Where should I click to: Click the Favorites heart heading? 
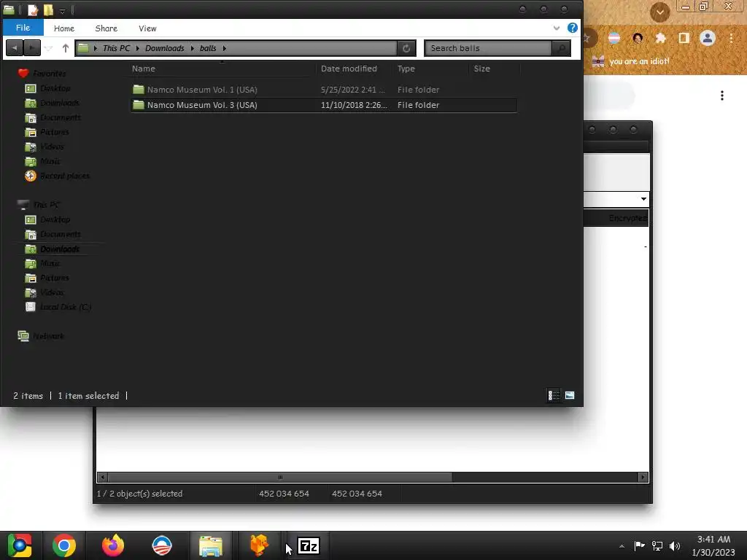pyautogui.click(x=42, y=74)
